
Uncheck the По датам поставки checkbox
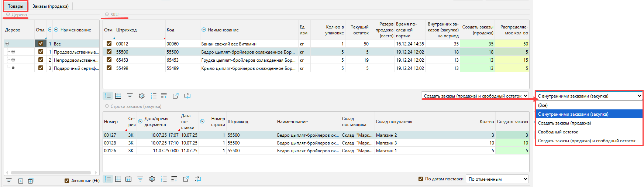(x=421, y=179)
